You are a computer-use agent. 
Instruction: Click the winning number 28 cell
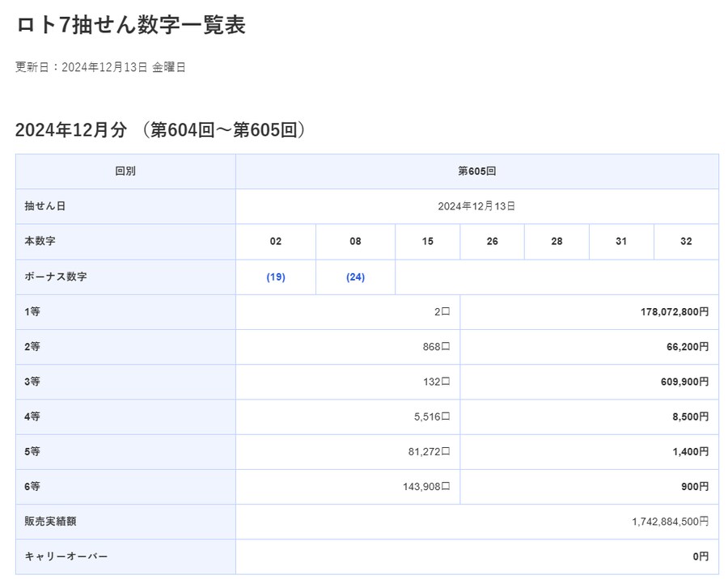[x=556, y=242]
